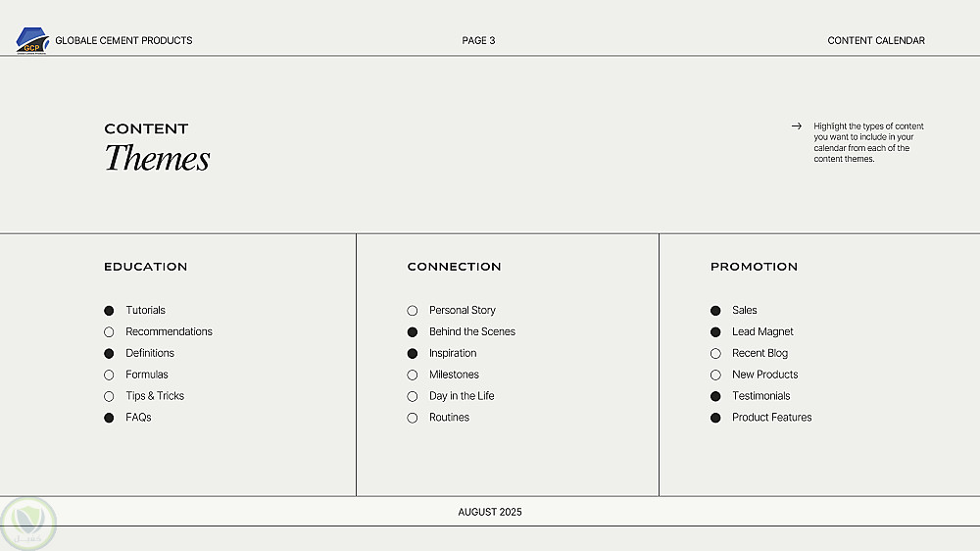Click the arrow icon beside the highlight instructions
980x551 pixels.
click(797, 126)
